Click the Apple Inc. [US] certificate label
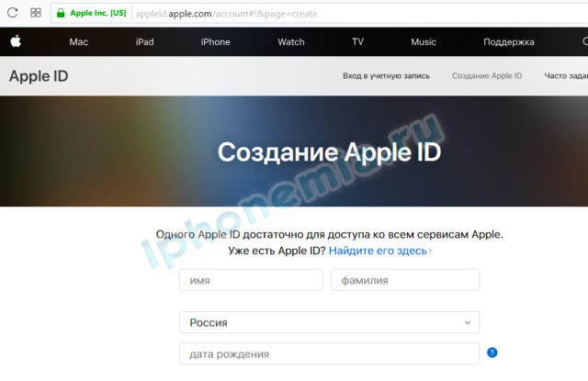This screenshot has width=588, height=381. tap(98, 13)
